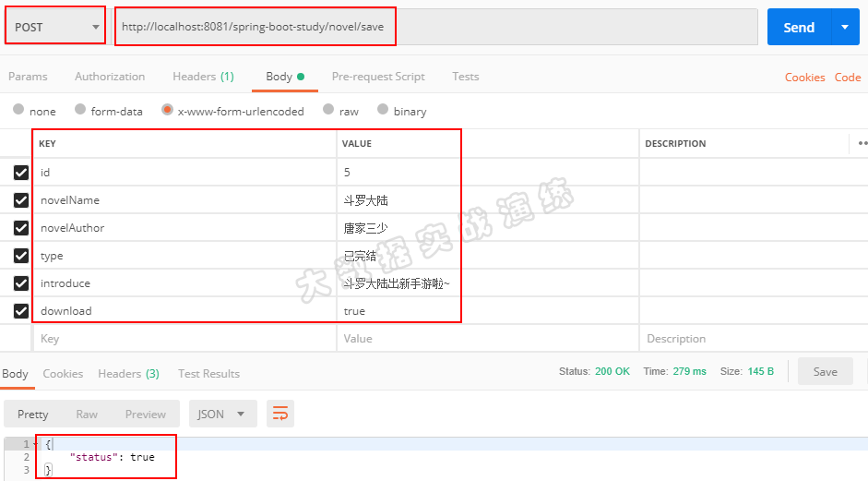The image size is (868, 481).
Task: Click the empty Value placeholder field
Action: [488, 339]
